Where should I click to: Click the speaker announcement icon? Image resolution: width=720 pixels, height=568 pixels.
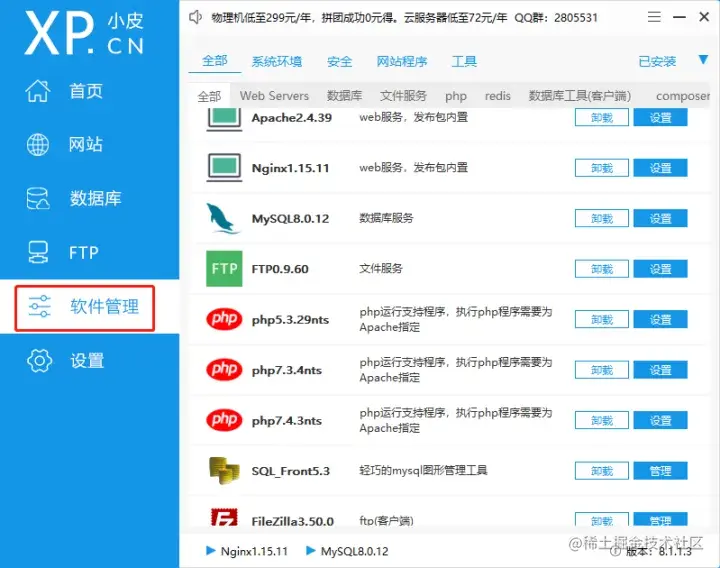pos(196,17)
